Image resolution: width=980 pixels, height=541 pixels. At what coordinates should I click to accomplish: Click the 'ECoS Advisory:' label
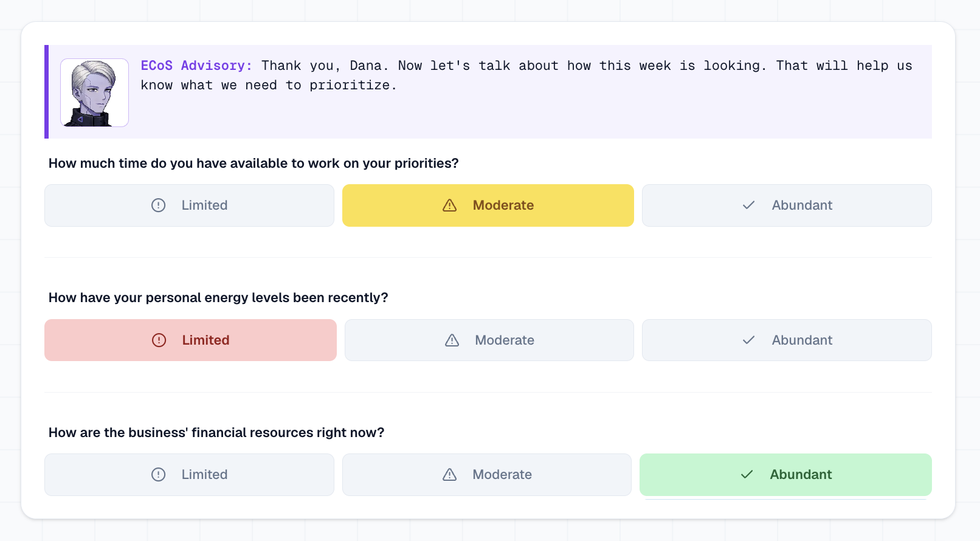coord(196,66)
